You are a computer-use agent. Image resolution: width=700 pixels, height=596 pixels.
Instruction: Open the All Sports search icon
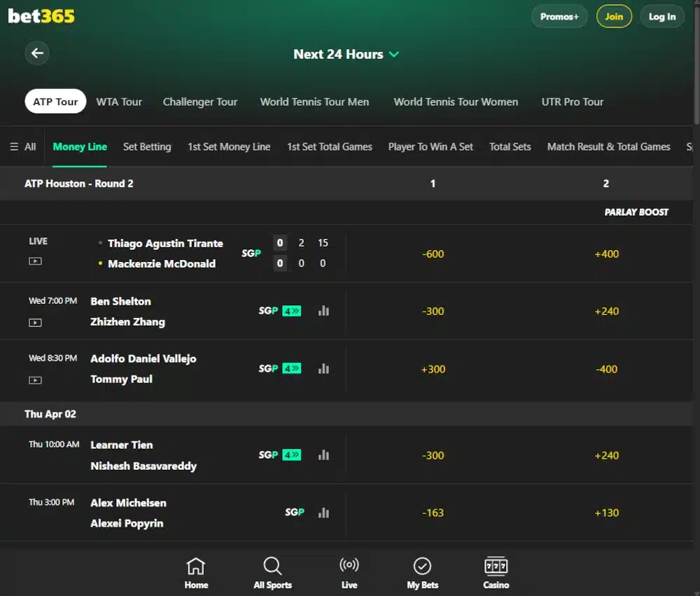click(272, 570)
